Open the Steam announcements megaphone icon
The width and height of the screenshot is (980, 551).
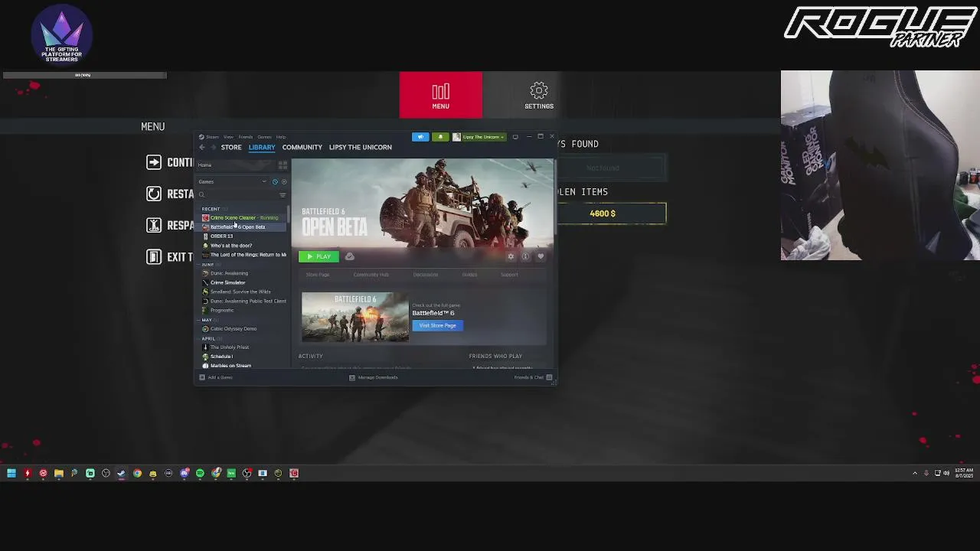(x=420, y=137)
